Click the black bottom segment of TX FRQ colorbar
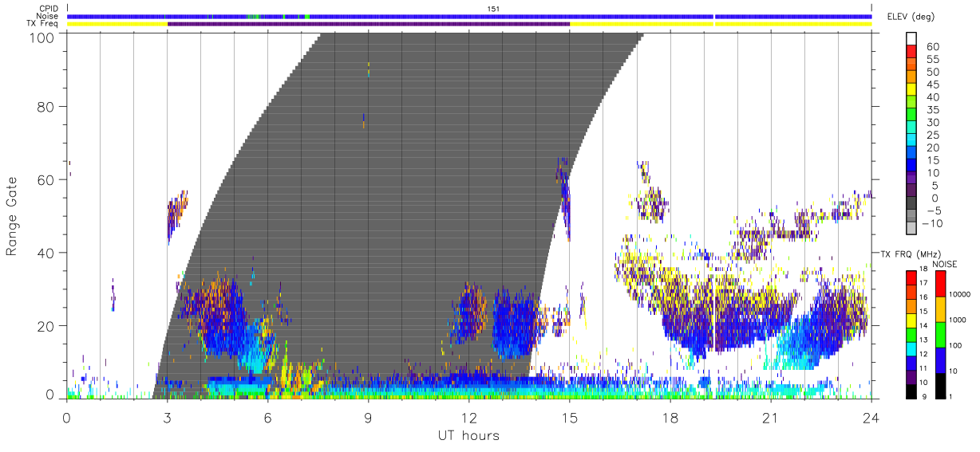Screen dimensions: 980x452 coord(911,391)
